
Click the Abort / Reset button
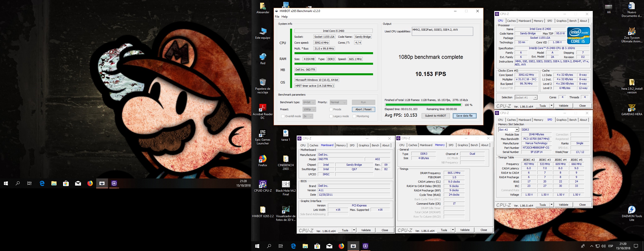363,109
